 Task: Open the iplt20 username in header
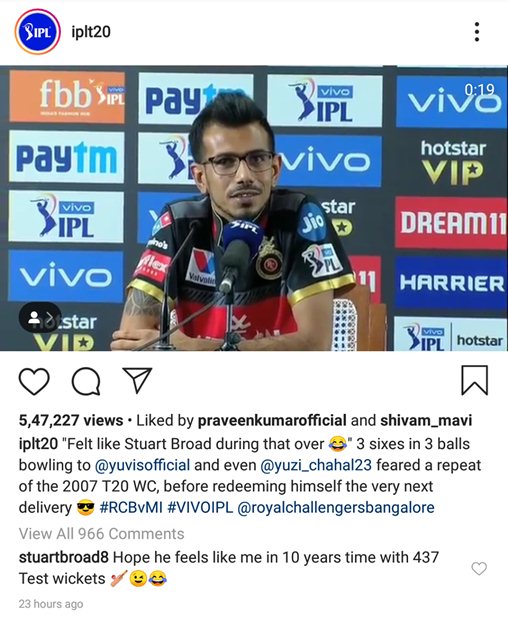click(x=91, y=32)
